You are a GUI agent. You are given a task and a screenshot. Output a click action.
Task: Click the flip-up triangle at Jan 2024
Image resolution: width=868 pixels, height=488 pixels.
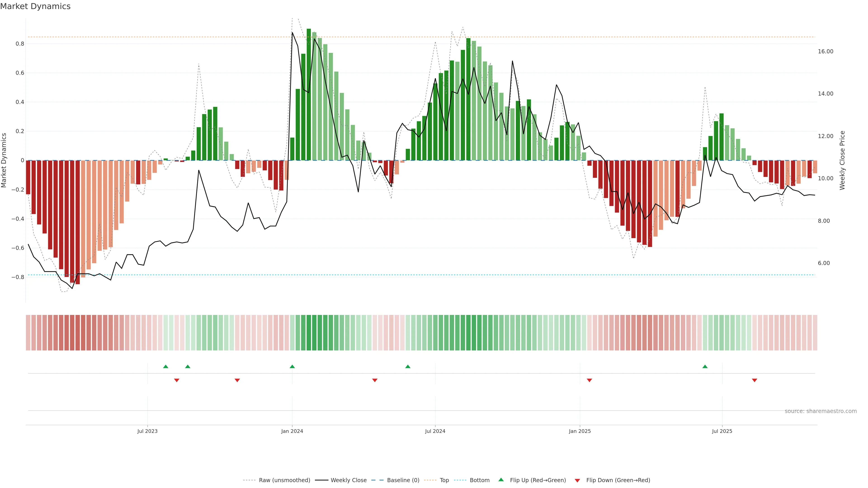(292, 366)
